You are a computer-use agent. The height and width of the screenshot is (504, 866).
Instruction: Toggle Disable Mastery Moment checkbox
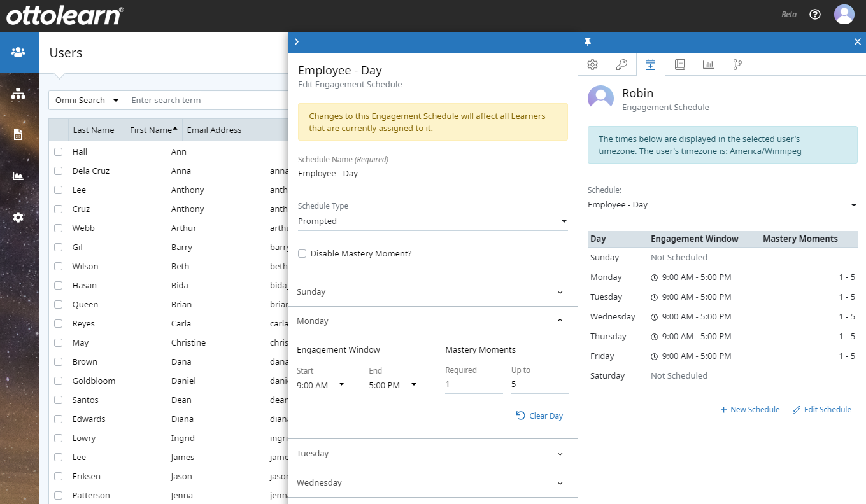tap(302, 254)
